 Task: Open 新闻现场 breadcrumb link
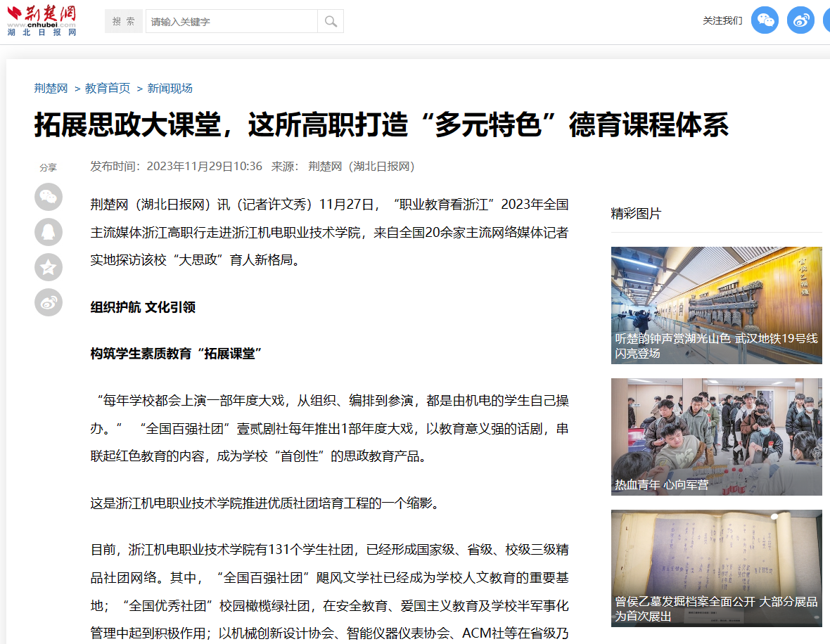[170, 89]
